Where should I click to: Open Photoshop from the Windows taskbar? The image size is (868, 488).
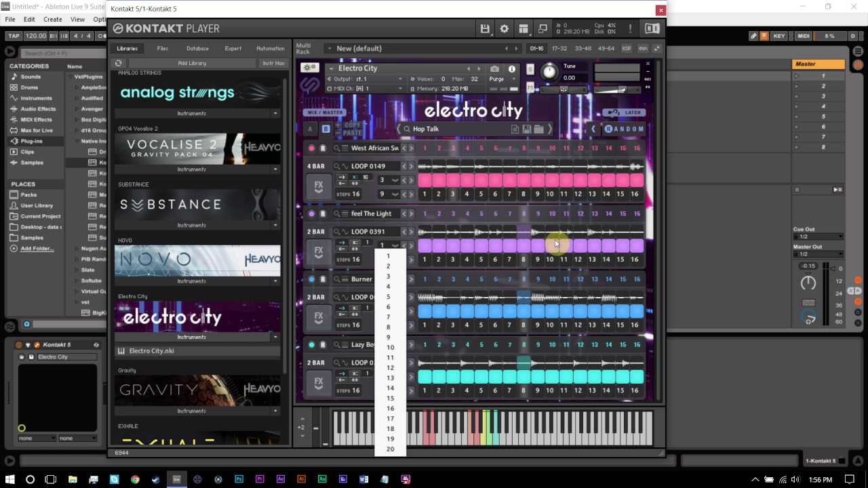239,479
